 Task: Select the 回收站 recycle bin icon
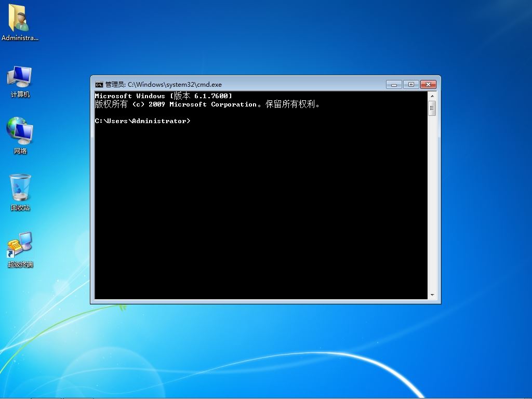tap(20, 192)
